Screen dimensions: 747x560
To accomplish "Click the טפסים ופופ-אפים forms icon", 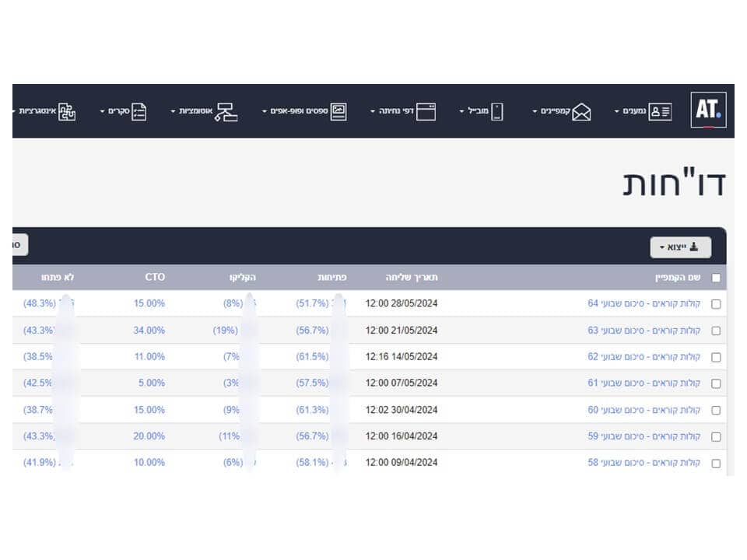I will (x=338, y=110).
